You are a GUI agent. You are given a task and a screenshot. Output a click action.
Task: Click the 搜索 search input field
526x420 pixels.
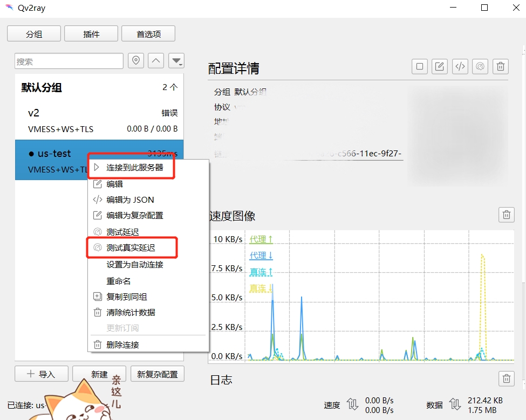(69, 61)
